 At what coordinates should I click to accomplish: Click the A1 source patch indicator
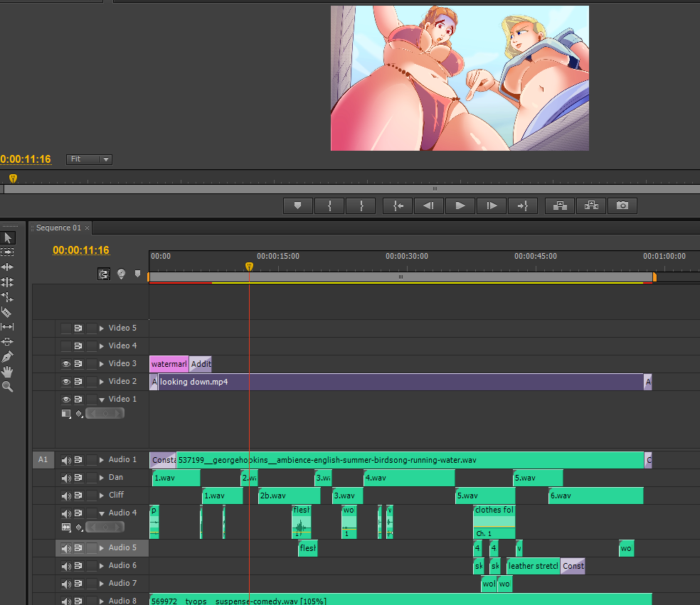click(43, 459)
